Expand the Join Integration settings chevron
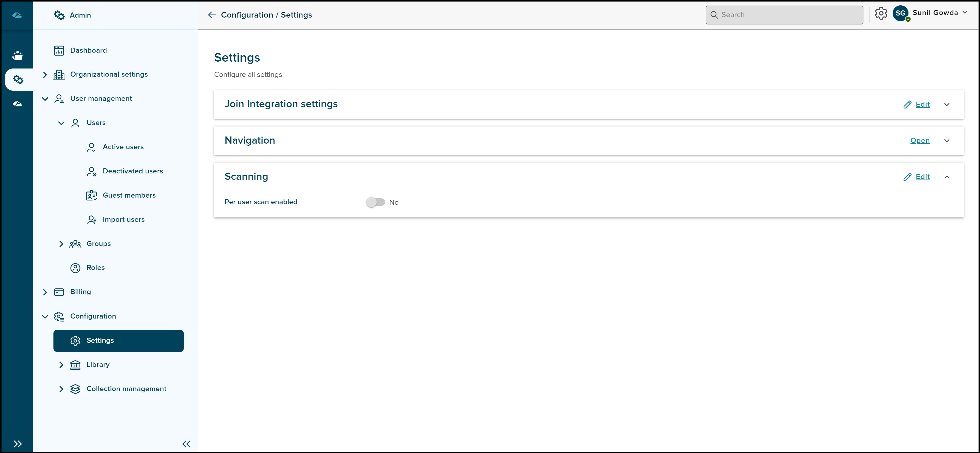Screen dimensions: 980x453 pyautogui.click(x=947, y=104)
